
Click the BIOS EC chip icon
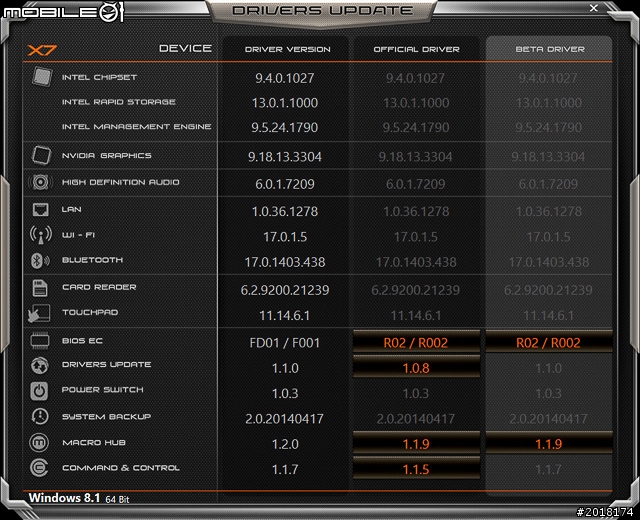point(40,340)
